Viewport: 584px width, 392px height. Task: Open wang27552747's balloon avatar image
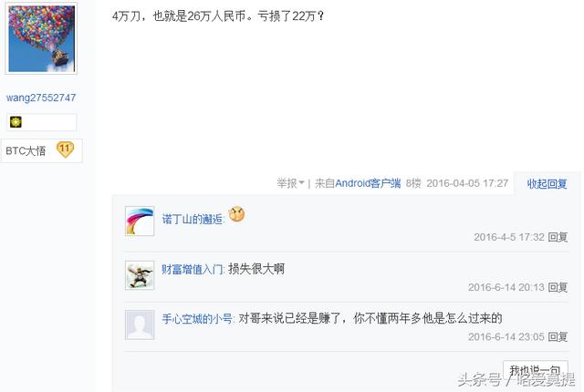[x=41, y=38]
